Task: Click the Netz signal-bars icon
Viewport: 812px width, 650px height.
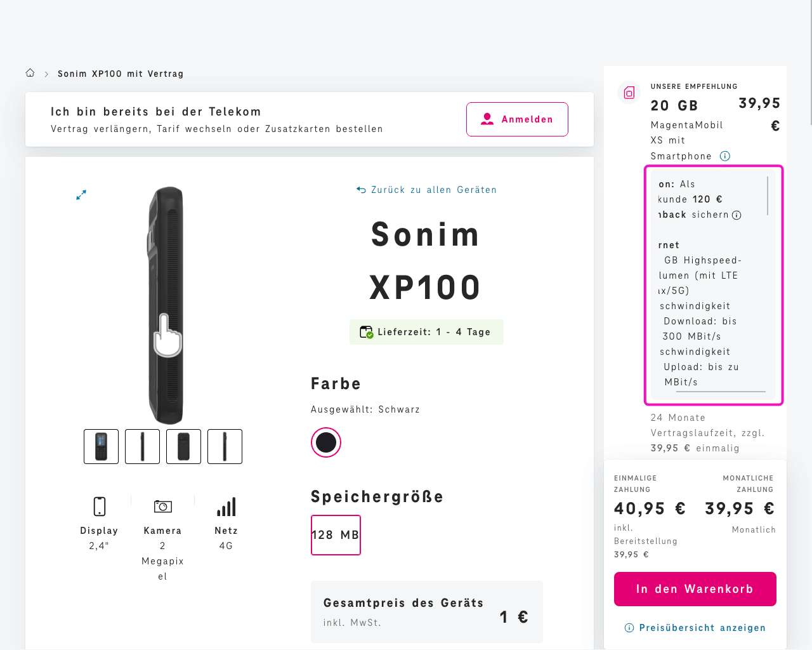Action: click(226, 506)
